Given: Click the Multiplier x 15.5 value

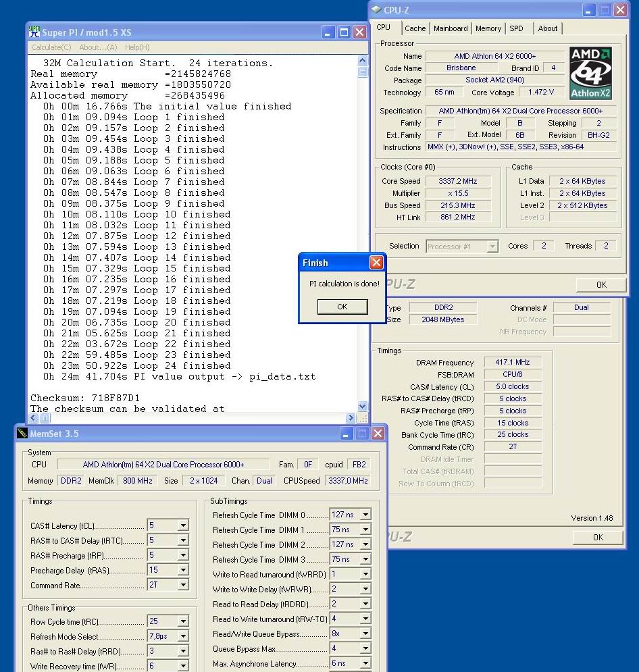Looking at the screenshot, I should coord(458,193).
